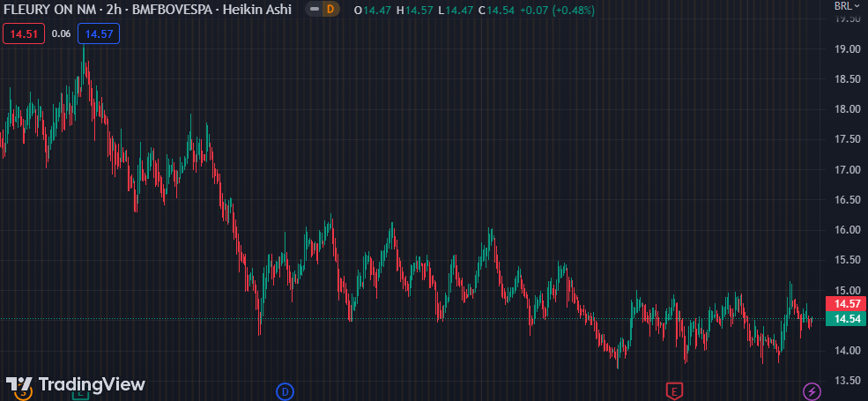868x401 pixels.
Task: Click the 13.50 price scale label
Action: point(847,381)
